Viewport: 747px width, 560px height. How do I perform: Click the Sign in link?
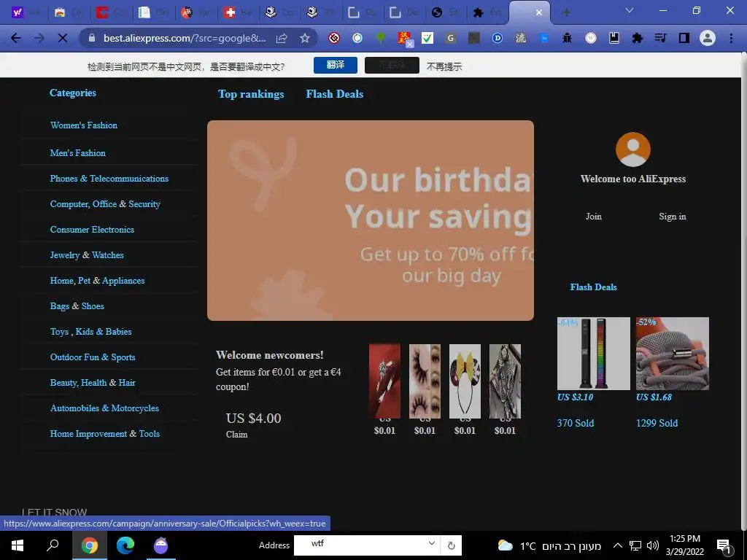click(x=672, y=217)
